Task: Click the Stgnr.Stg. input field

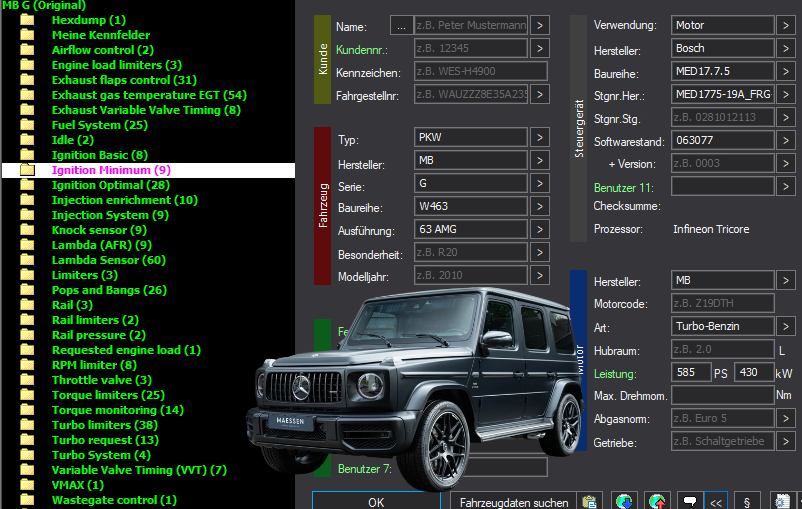Action: pos(722,117)
